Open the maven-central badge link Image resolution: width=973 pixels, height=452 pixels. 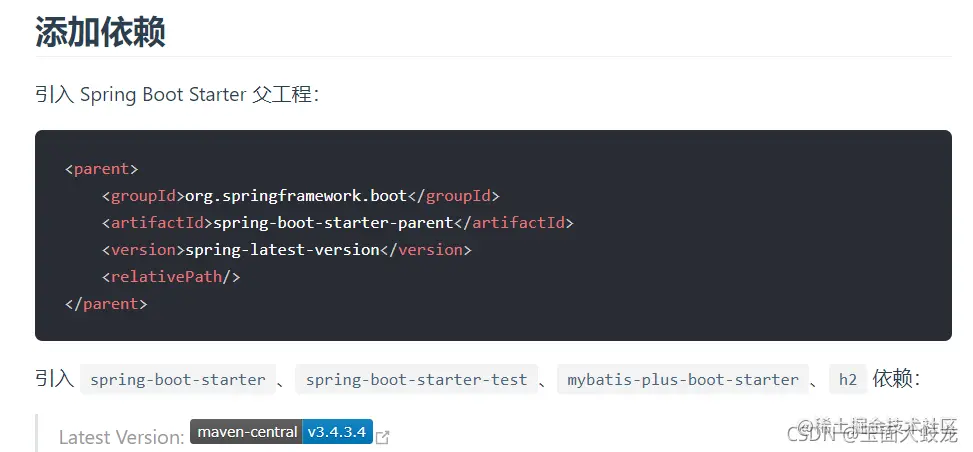pyautogui.click(x=247, y=432)
